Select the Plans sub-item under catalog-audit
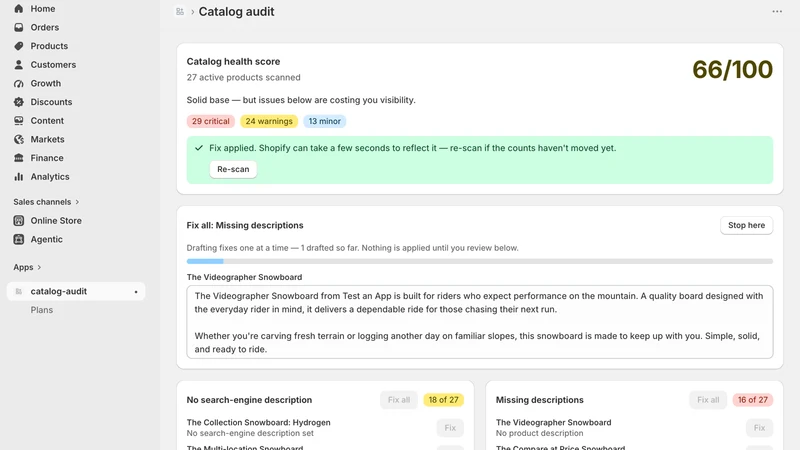 click(x=41, y=310)
